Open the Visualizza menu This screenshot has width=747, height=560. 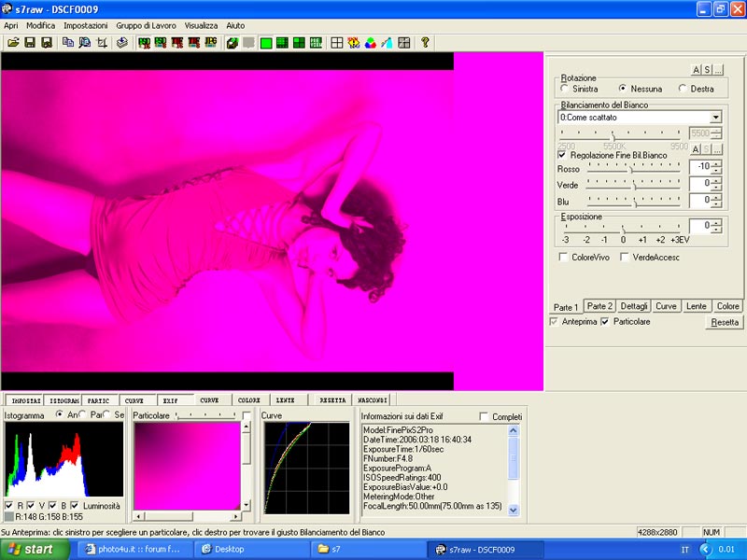pos(201,26)
